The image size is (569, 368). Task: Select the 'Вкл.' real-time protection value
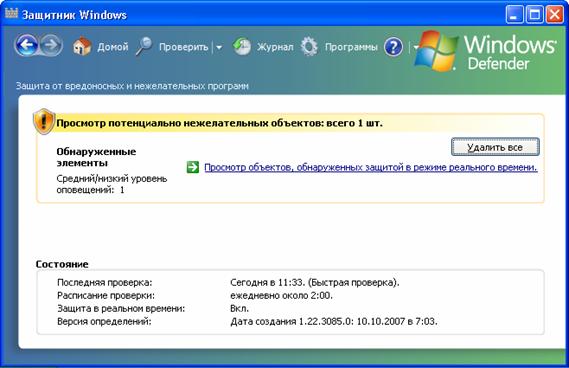click(x=240, y=308)
